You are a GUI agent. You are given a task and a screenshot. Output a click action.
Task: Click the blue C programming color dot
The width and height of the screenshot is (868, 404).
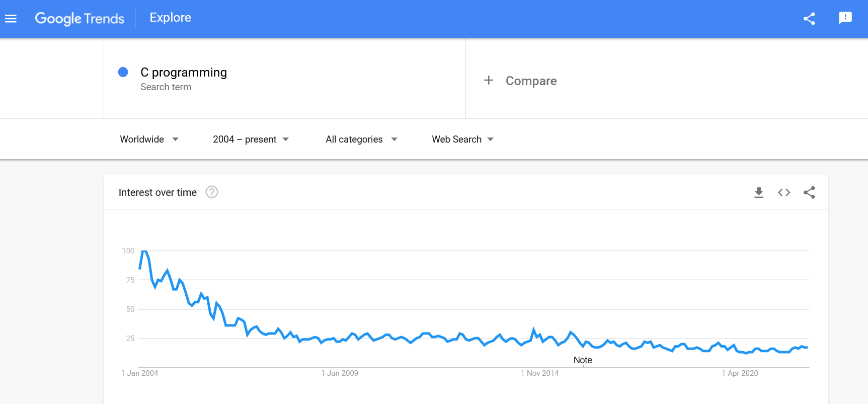pyautogui.click(x=123, y=72)
